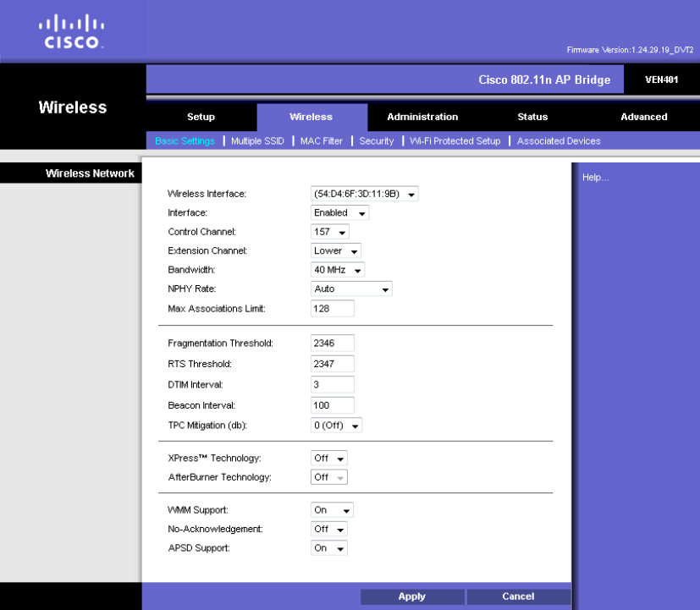Screen dimensions: 700x610
Task: Open the Help link
Action: 595,178
